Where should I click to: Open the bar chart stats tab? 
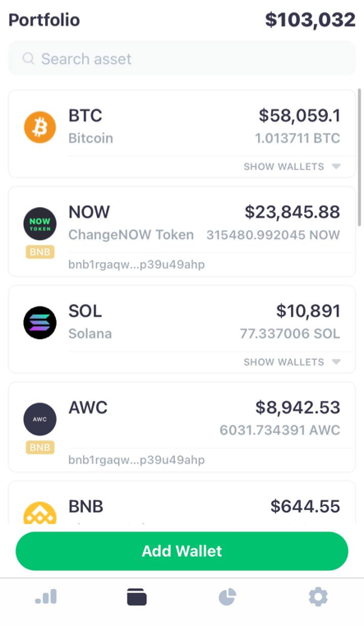pyautogui.click(x=46, y=596)
